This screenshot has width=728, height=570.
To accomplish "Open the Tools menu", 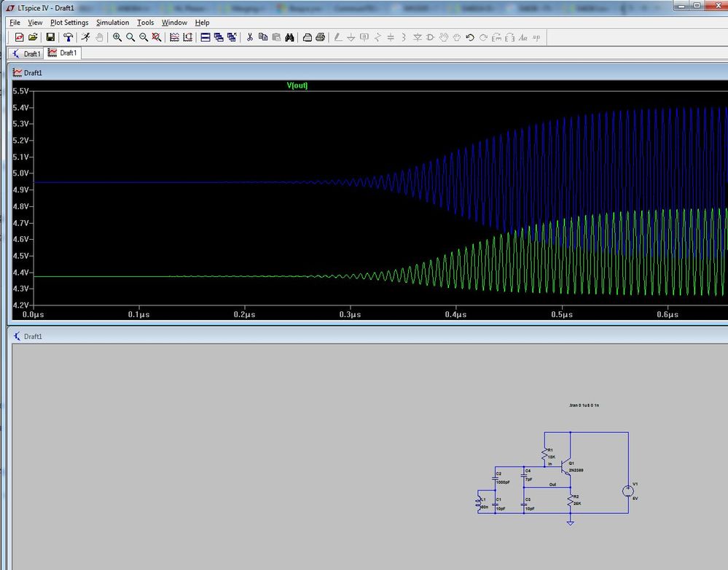I will tap(145, 23).
